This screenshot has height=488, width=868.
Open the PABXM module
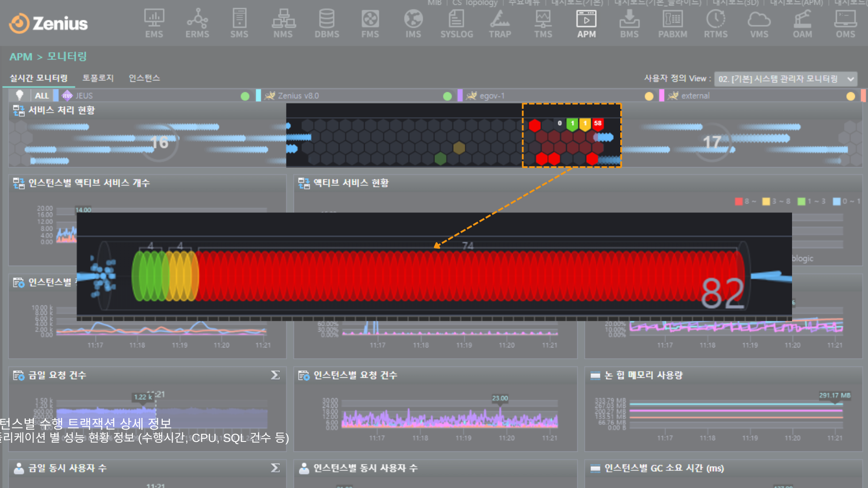pos(673,23)
